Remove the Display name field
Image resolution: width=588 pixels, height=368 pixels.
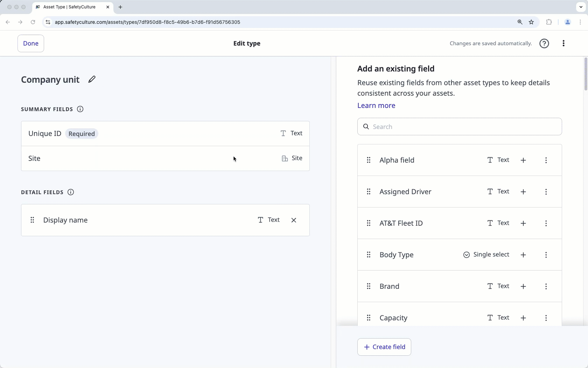tap(294, 220)
